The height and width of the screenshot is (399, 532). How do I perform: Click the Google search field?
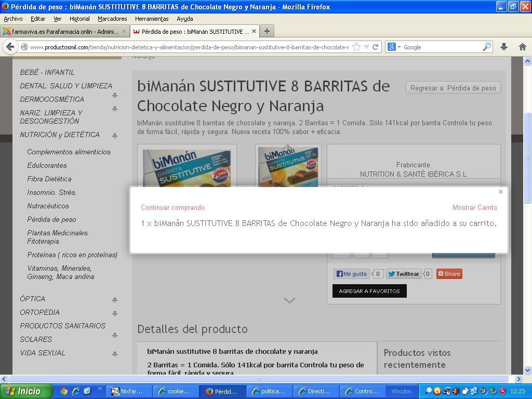tap(442, 47)
